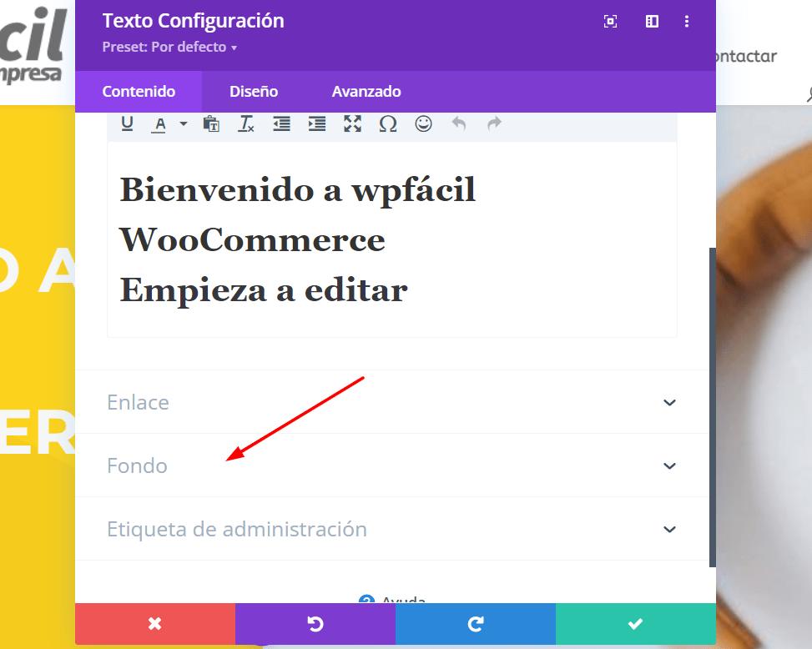Switch to the Avanzado tab
This screenshot has height=649, width=812.
tap(366, 92)
